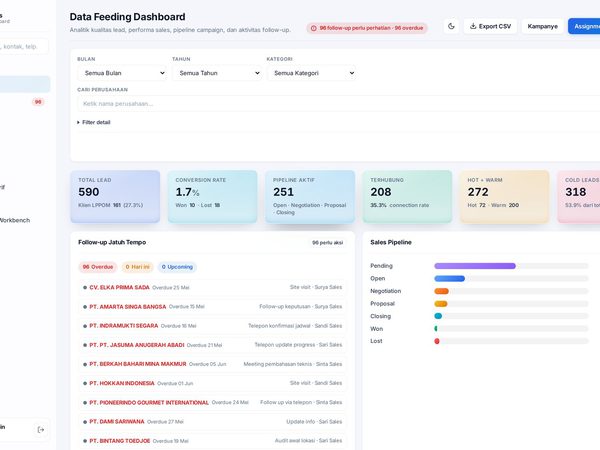This screenshot has width=600, height=450.
Task: Click the Sales Pipeline heading
Action: pyautogui.click(x=391, y=242)
